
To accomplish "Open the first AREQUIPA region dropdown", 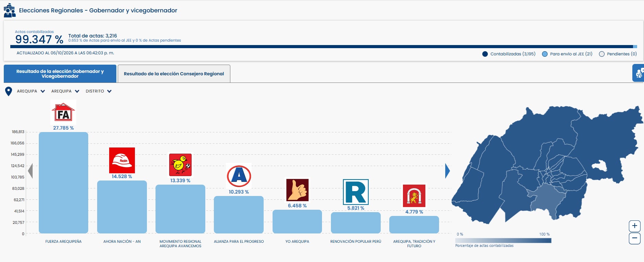I will pos(31,91).
